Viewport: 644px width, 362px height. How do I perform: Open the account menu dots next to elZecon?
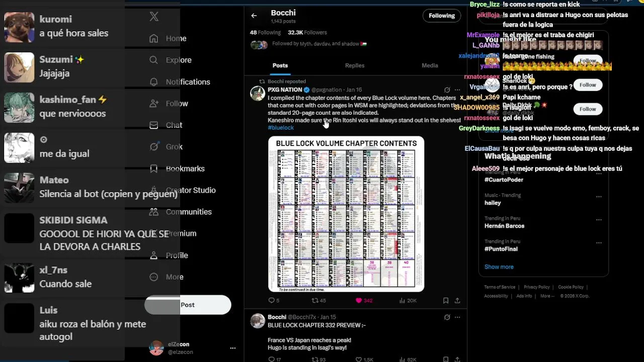click(x=232, y=348)
